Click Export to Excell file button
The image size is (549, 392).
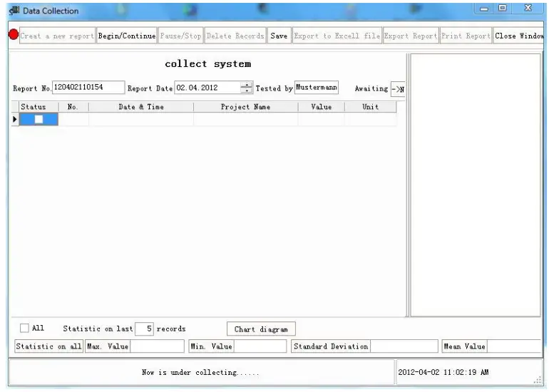[337, 36]
